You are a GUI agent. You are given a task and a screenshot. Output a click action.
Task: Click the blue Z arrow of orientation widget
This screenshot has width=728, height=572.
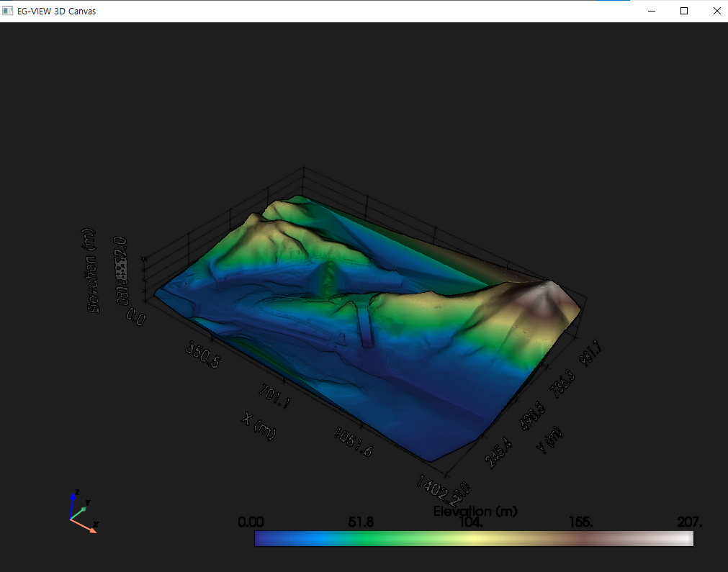pos(72,504)
